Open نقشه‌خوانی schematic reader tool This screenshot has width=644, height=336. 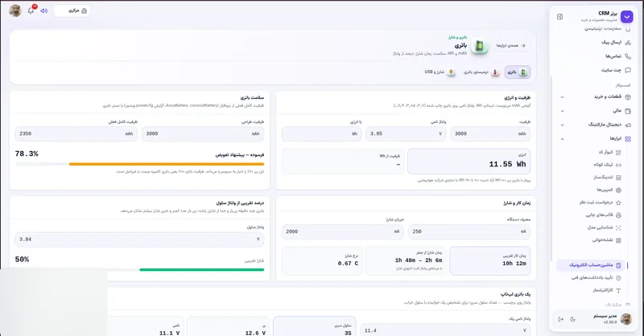[606, 240]
